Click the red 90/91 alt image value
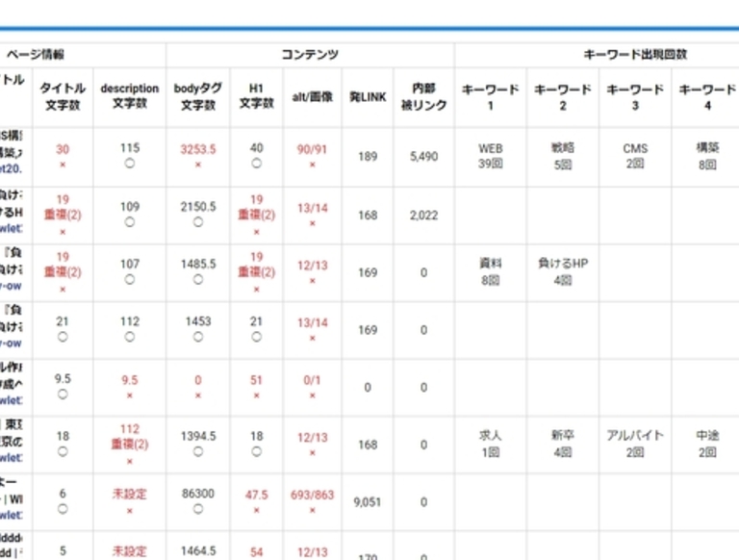 (x=312, y=149)
